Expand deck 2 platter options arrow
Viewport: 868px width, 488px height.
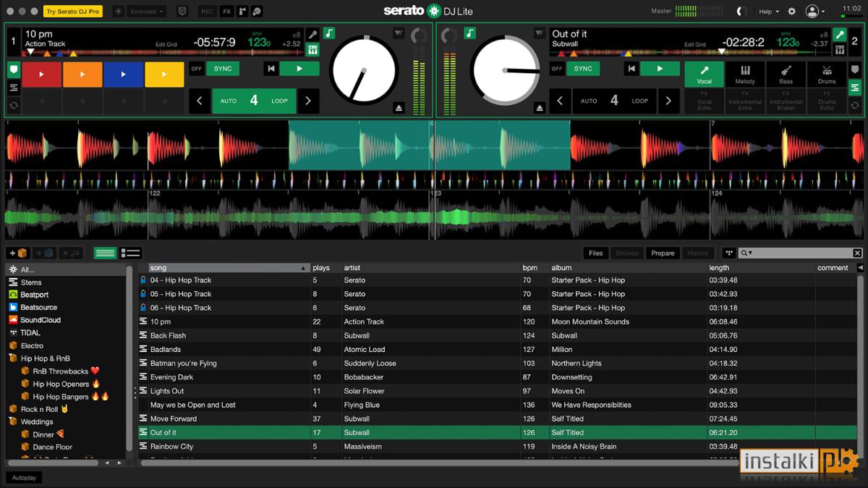pos(539,33)
